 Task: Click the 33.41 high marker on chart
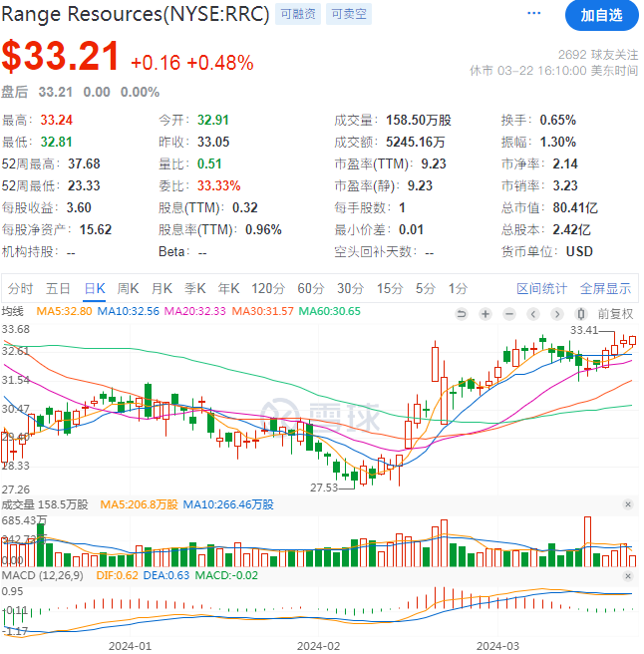584,330
